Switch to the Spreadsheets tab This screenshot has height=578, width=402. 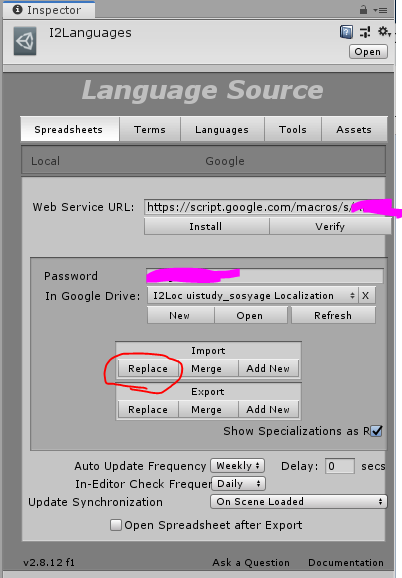coord(70,129)
